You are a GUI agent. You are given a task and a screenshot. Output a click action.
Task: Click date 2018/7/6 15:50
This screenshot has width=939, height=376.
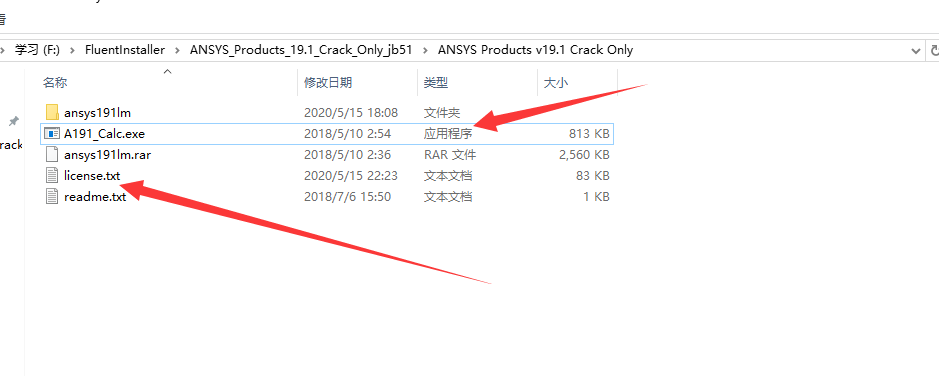[x=347, y=196]
